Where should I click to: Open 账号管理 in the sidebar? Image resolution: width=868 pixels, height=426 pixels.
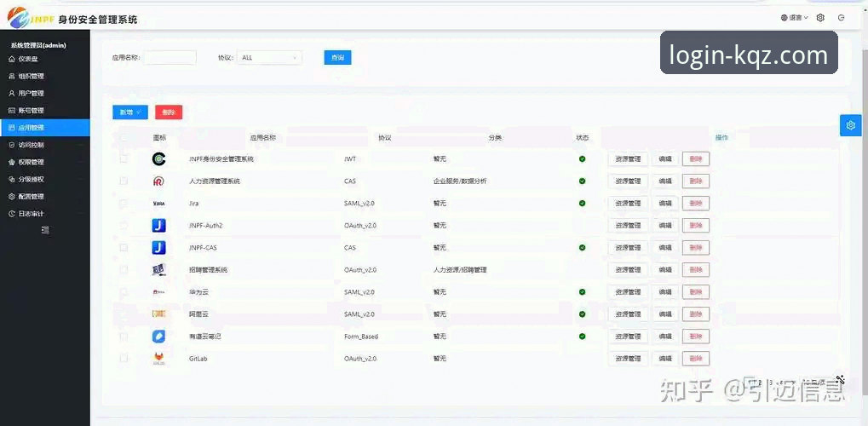[45, 110]
